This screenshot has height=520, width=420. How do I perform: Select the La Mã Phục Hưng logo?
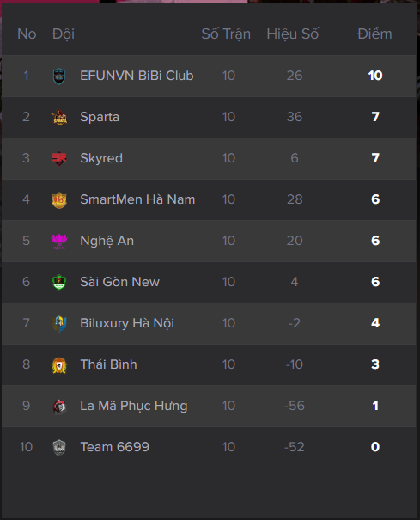coord(59,407)
